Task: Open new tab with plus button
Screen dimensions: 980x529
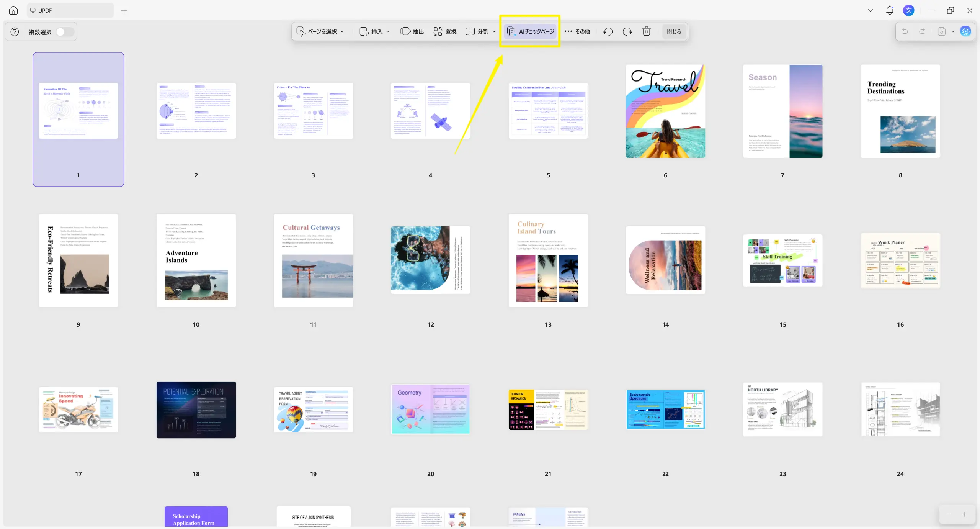Action: coord(124,10)
